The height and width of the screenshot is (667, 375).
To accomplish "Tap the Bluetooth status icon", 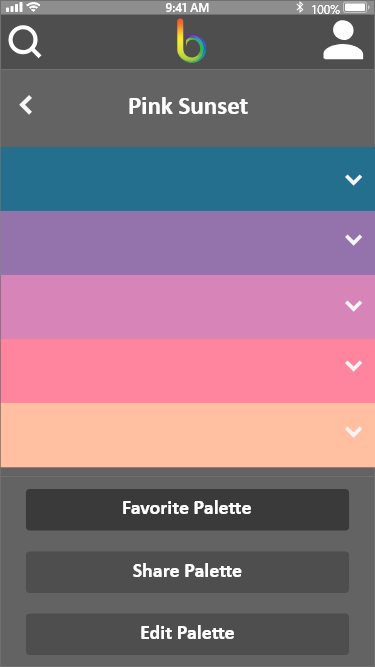I will click(300, 7).
